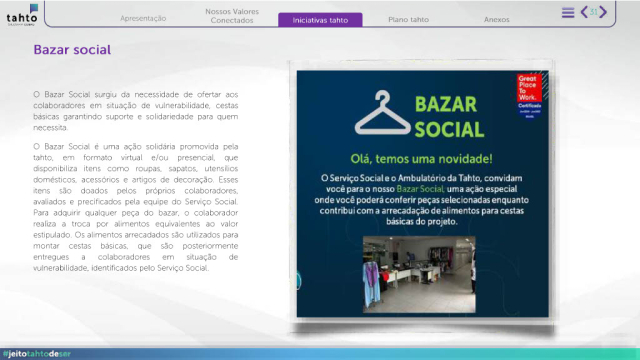Open the Nossos Valores Conectados tab

(232, 16)
